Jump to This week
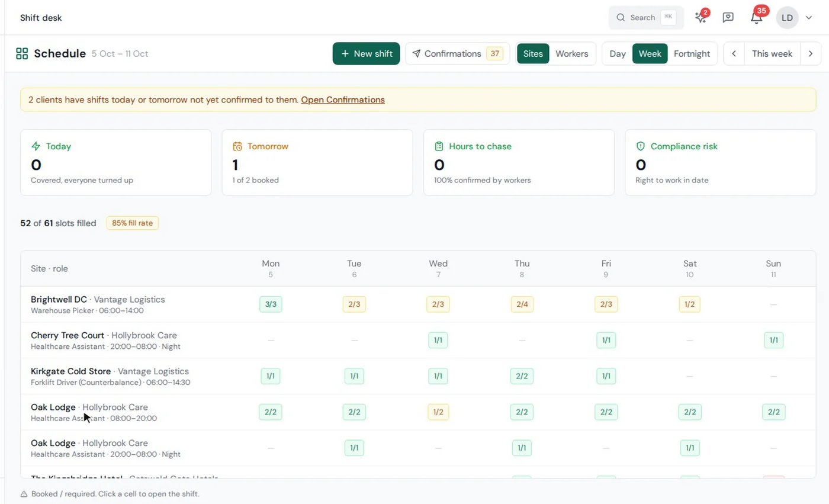 pos(772,54)
